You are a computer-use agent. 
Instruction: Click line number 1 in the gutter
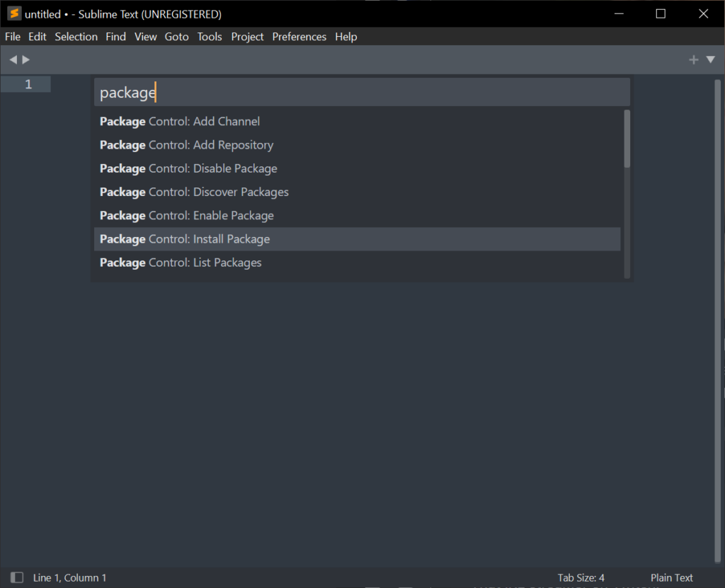click(28, 84)
